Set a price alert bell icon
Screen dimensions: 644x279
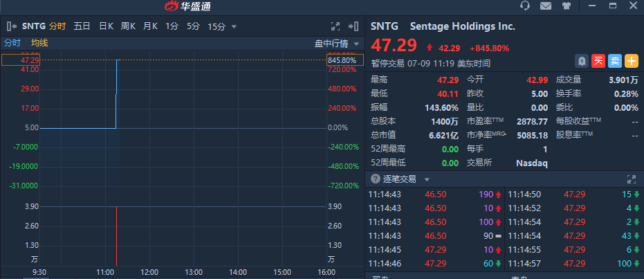tap(582, 61)
